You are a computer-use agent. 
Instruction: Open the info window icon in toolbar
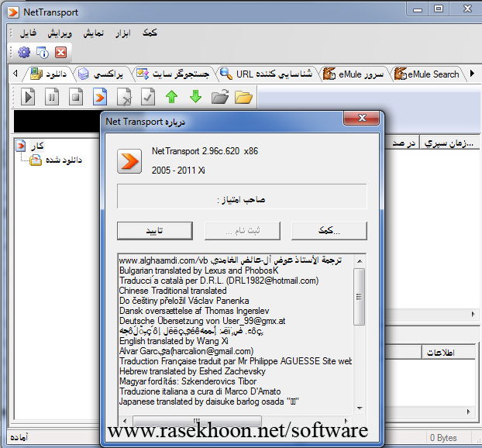(x=43, y=52)
